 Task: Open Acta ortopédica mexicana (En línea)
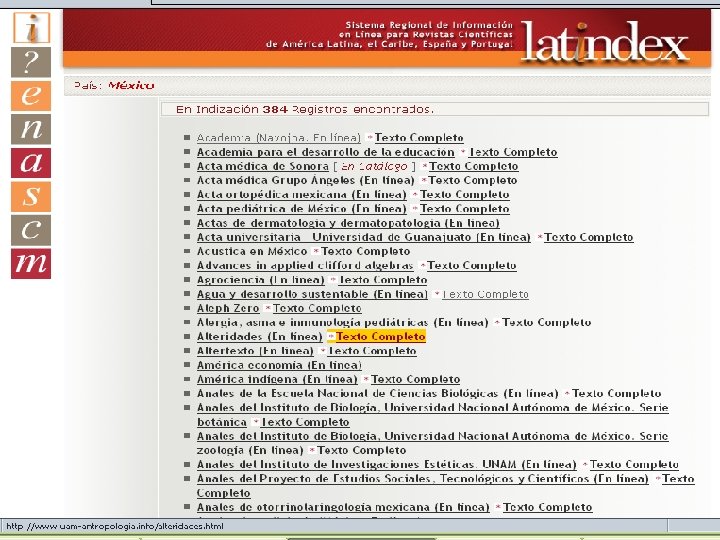click(302, 195)
